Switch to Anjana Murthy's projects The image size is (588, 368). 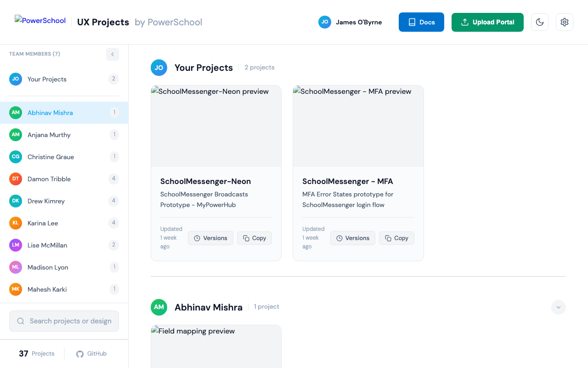pyautogui.click(x=49, y=134)
